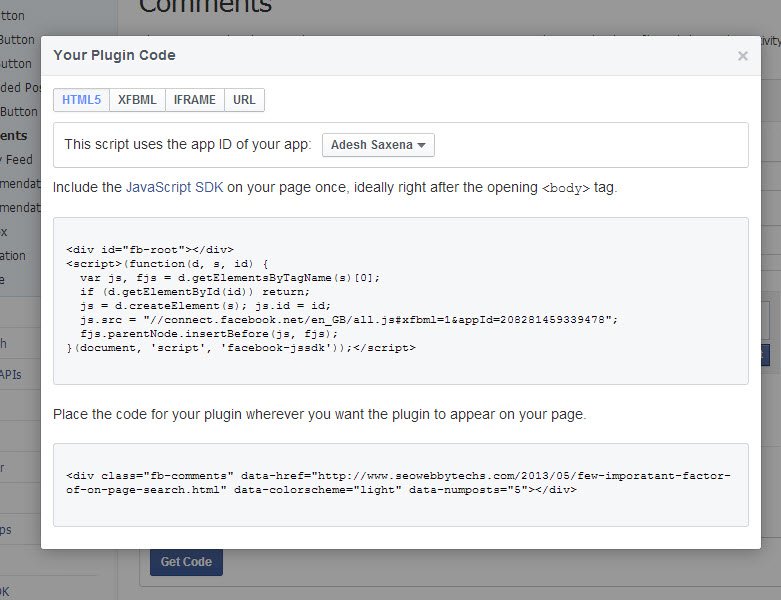Open the IFRAME tab
The width and height of the screenshot is (781, 600).
[195, 100]
